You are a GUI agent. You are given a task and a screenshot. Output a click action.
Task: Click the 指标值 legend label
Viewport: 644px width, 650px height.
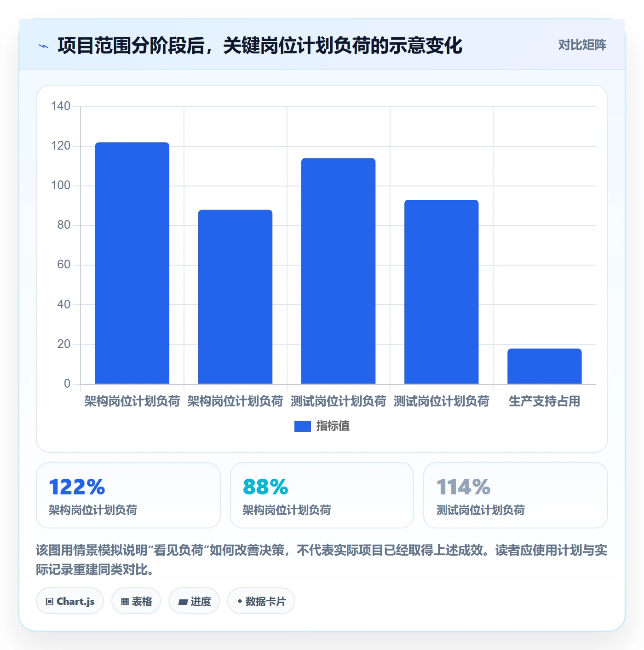click(x=333, y=426)
